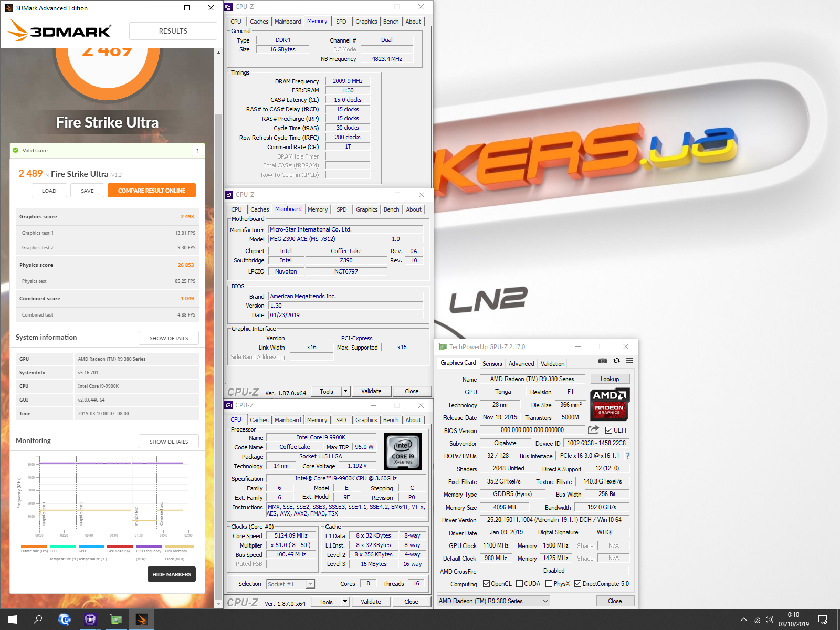
Task: Toggle the PhysX checkbox
Action: click(x=549, y=584)
